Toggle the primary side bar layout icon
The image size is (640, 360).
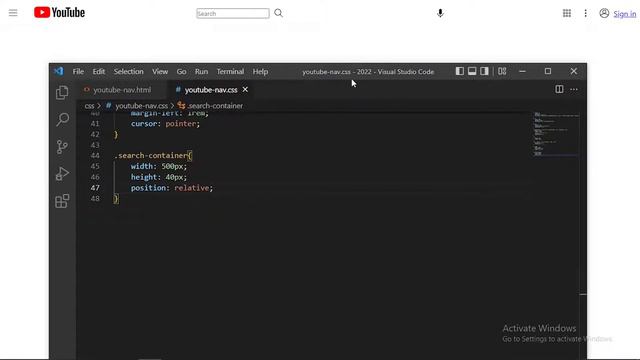click(460, 71)
